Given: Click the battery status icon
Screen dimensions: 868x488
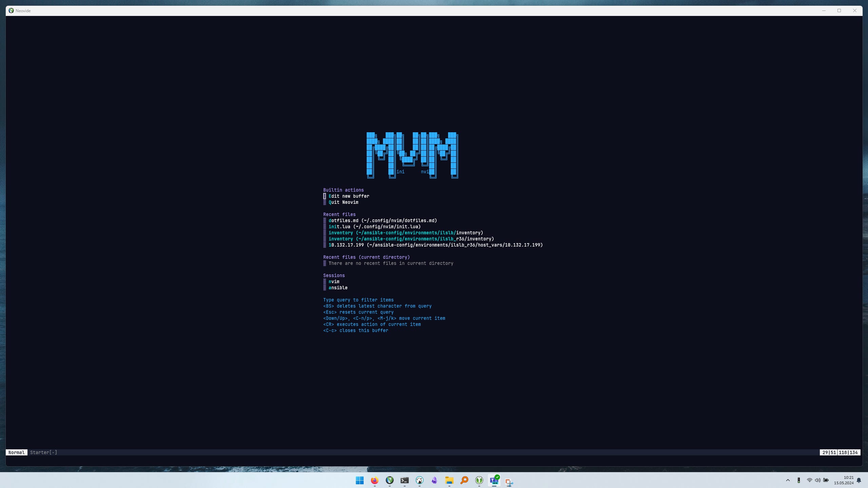Looking at the screenshot, I should (x=826, y=480).
